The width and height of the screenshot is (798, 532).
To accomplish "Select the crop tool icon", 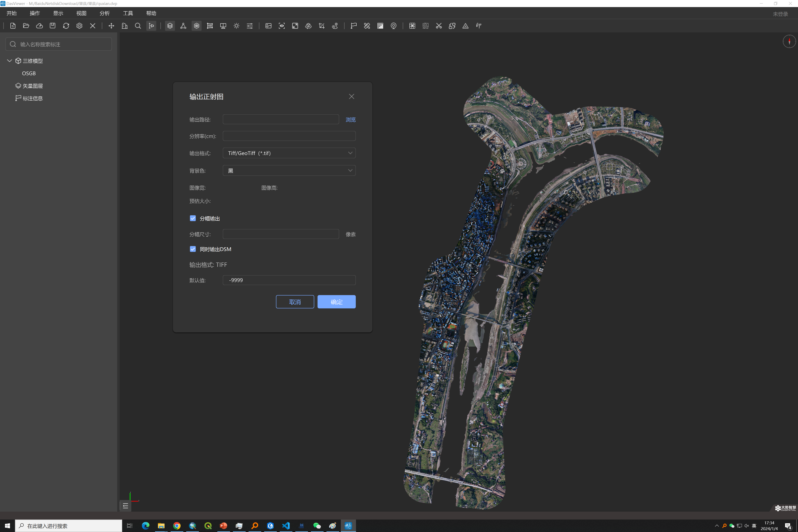I will click(322, 26).
